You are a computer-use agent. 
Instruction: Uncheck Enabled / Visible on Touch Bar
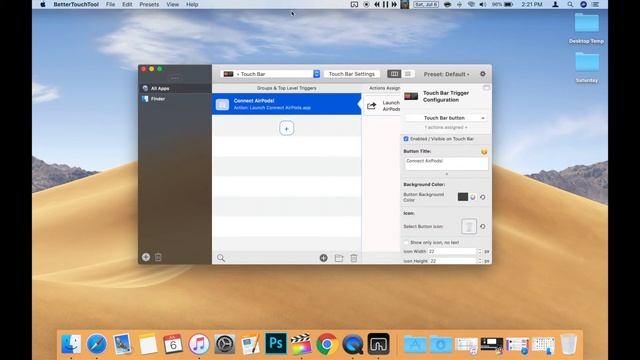406,139
